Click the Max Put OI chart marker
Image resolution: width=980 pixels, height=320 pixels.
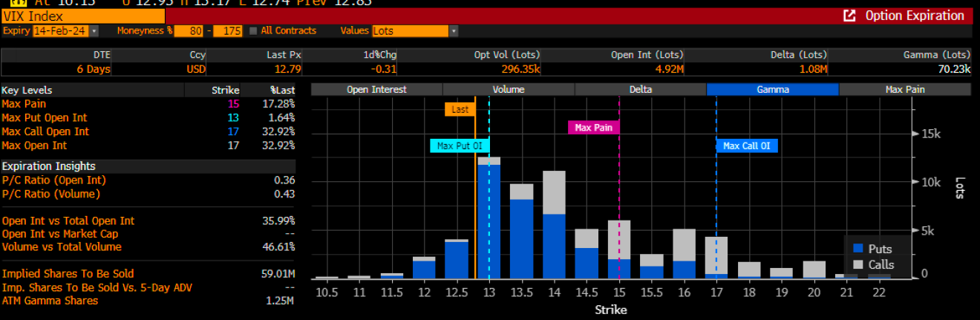(460, 146)
